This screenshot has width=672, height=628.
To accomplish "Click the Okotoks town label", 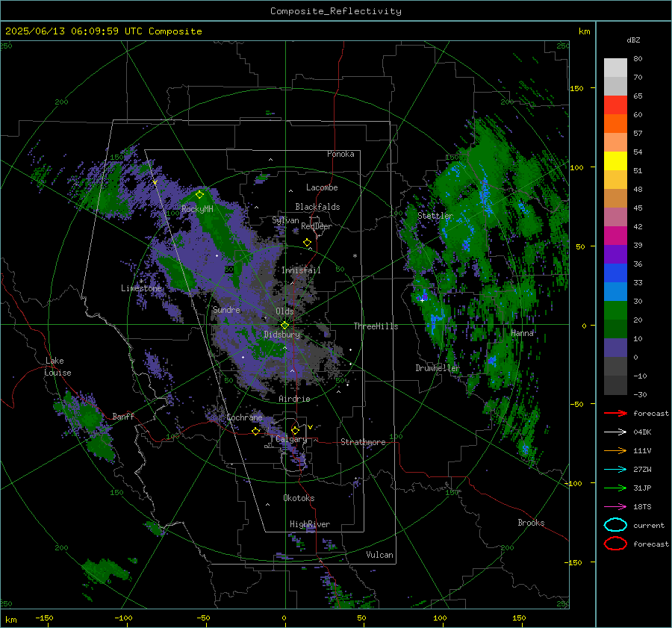I will [x=299, y=498].
